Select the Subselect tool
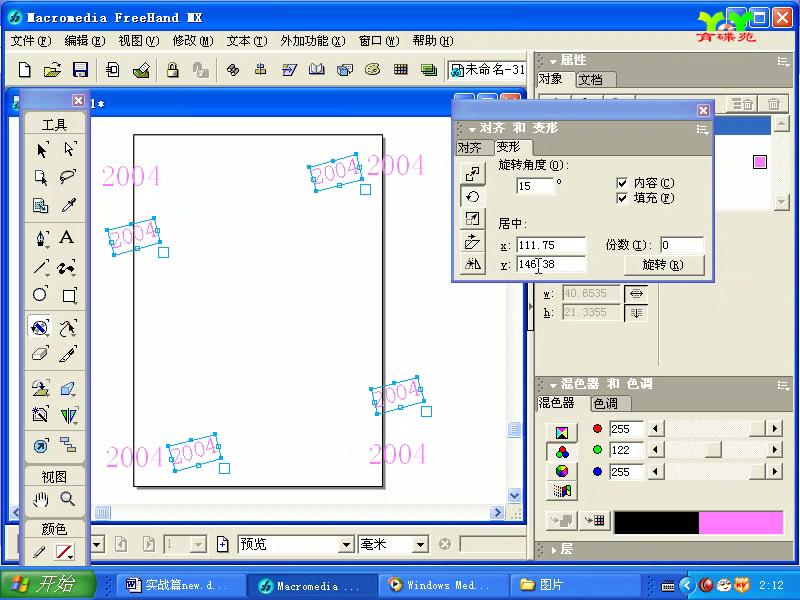The height and width of the screenshot is (600, 800). tap(69, 149)
